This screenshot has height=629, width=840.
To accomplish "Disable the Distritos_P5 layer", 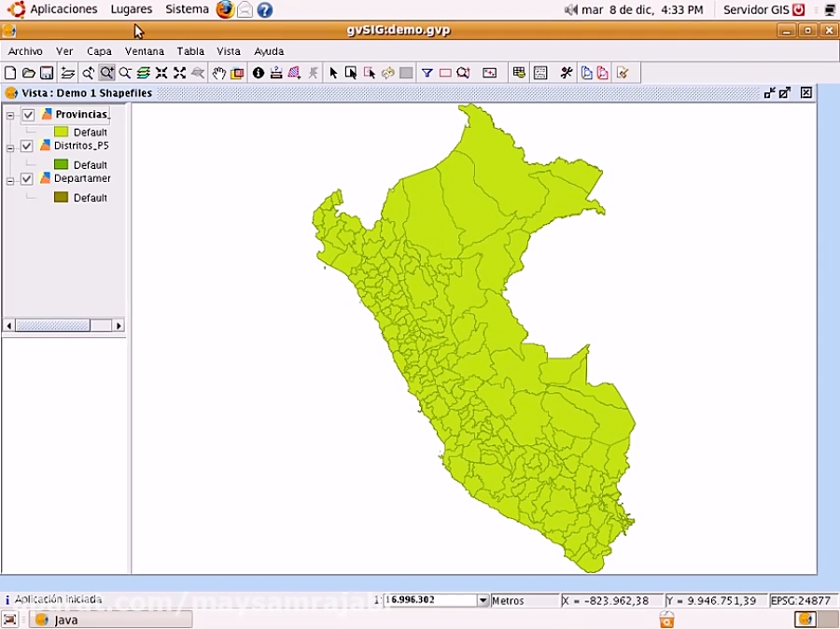I will point(26,146).
